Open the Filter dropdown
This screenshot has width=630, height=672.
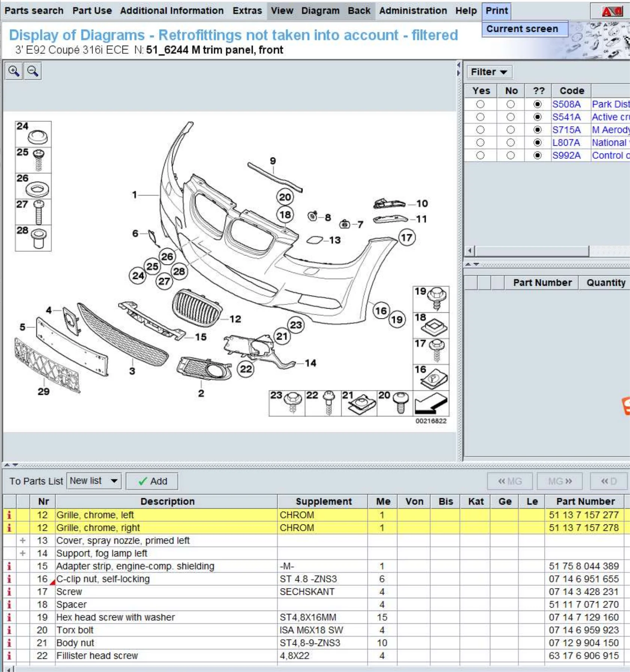click(489, 72)
